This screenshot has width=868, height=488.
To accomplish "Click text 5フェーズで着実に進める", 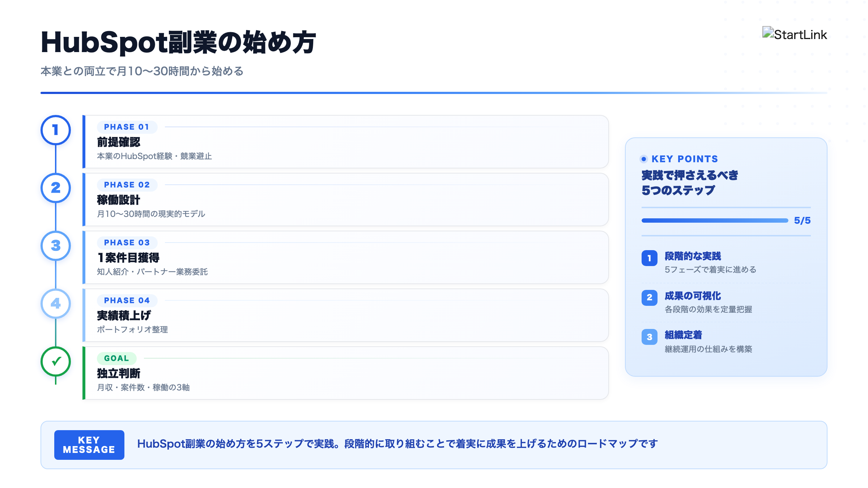I will [x=710, y=270].
